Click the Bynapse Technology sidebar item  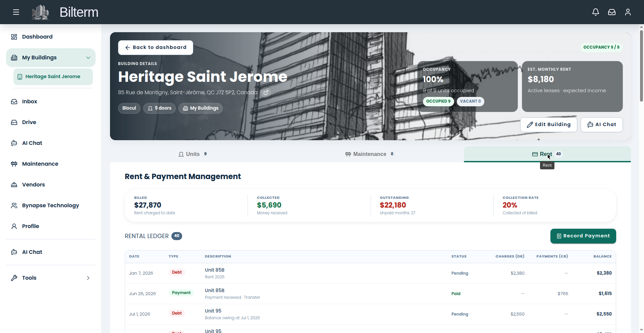(x=51, y=206)
